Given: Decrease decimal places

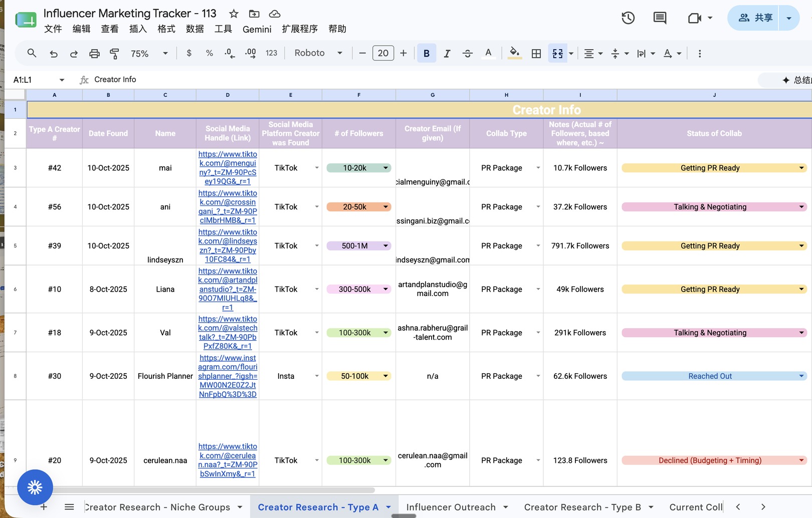Looking at the screenshot, I should [230, 53].
